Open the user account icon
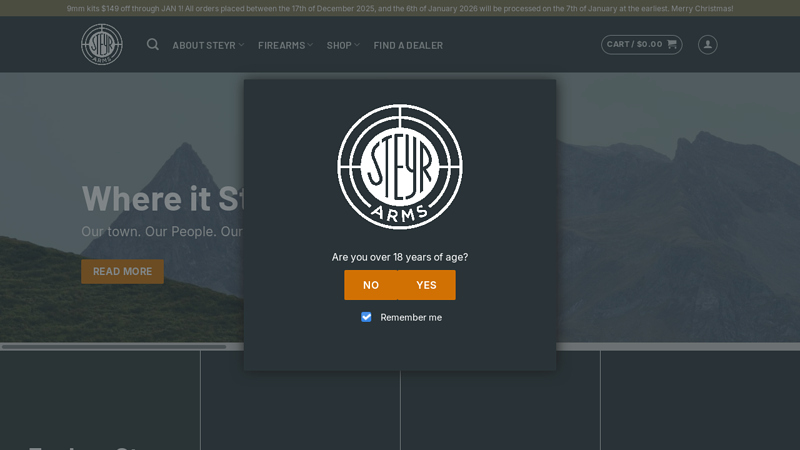The image size is (800, 450). 708,44
